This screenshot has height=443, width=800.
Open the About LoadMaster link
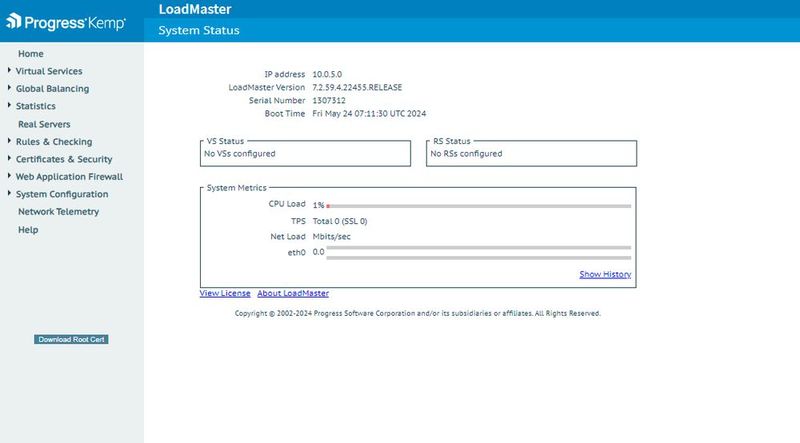(293, 293)
